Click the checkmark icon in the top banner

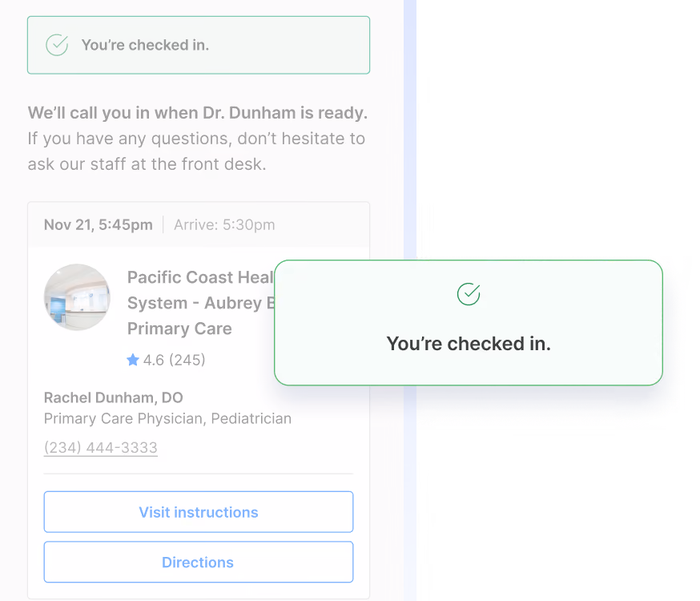click(x=57, y=45)
